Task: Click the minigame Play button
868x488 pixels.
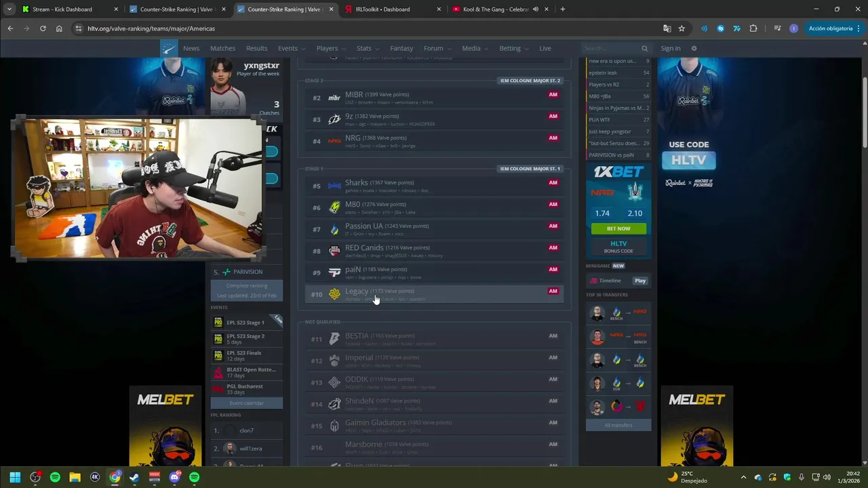Action: (x=640, y=281)
